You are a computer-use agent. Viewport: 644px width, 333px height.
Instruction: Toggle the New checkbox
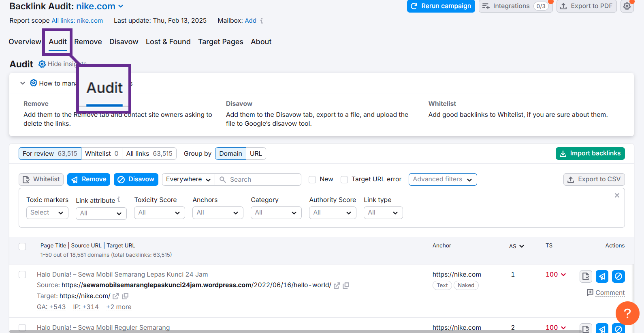[x=312, y=180]
